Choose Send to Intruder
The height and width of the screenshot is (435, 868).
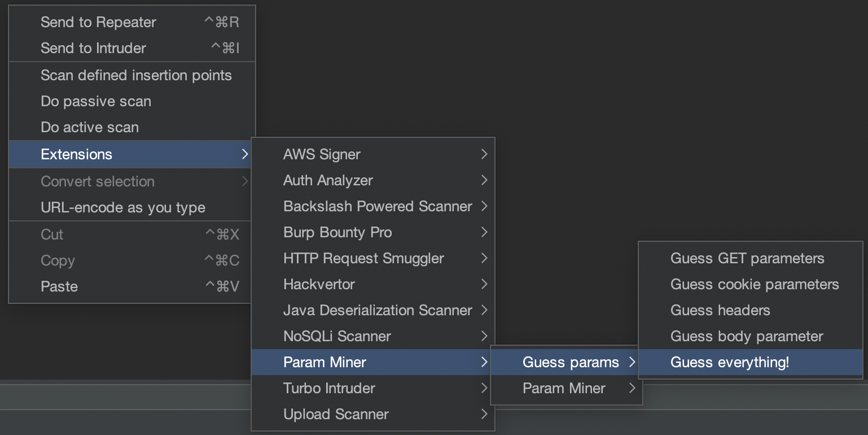(x=132, y=48)
